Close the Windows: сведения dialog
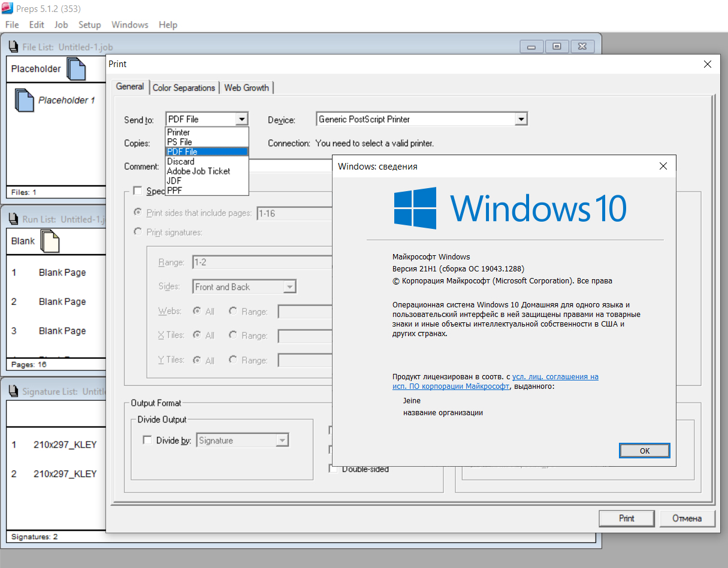 point(663,166)
